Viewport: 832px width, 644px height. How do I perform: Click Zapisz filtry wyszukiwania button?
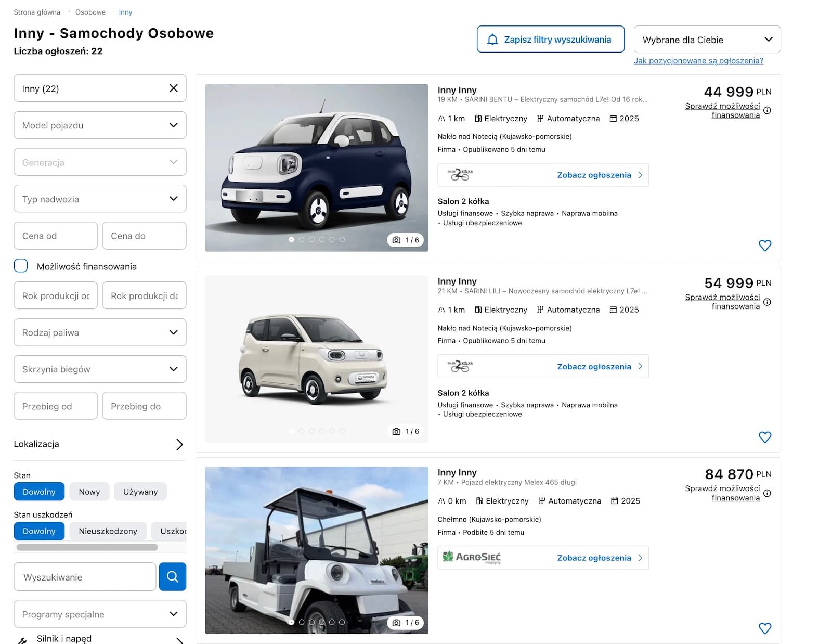(x=551, y=39)
